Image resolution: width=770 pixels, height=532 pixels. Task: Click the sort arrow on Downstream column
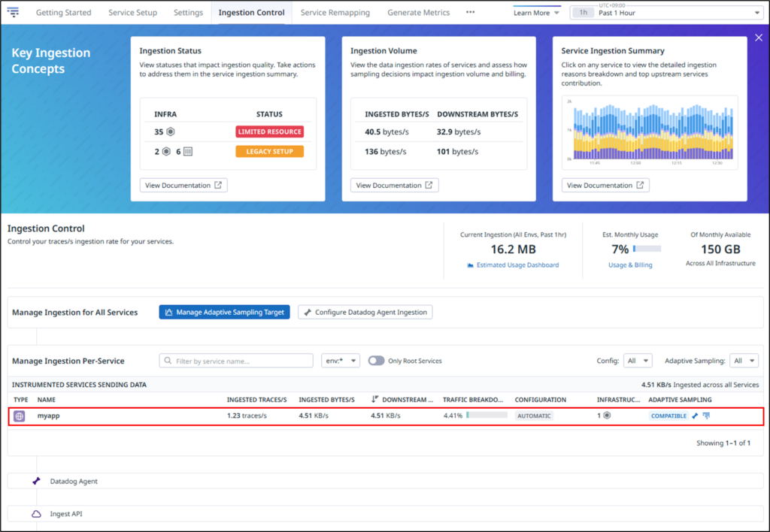[374, 400]
